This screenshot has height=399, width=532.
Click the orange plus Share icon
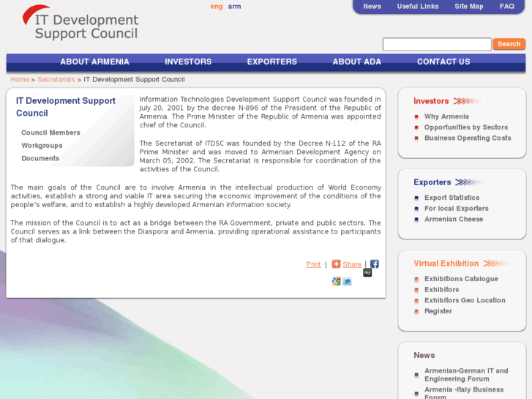336,264
